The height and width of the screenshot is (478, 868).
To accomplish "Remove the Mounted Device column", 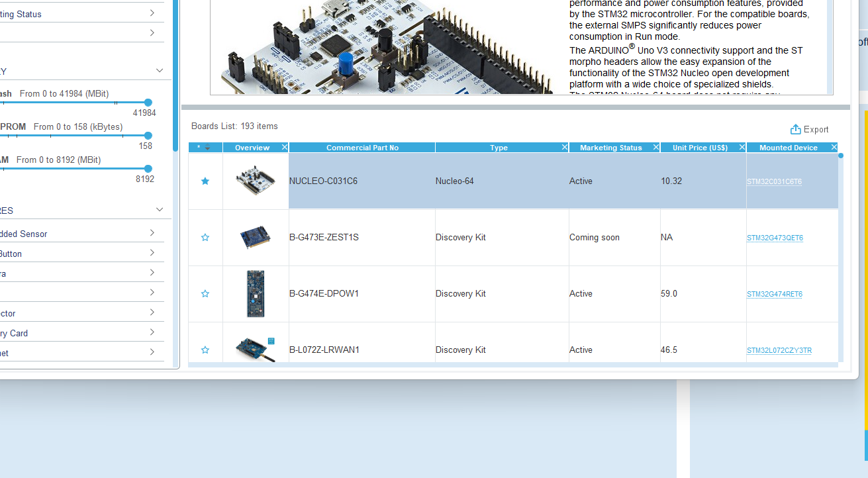I will [x=833, y=147].
